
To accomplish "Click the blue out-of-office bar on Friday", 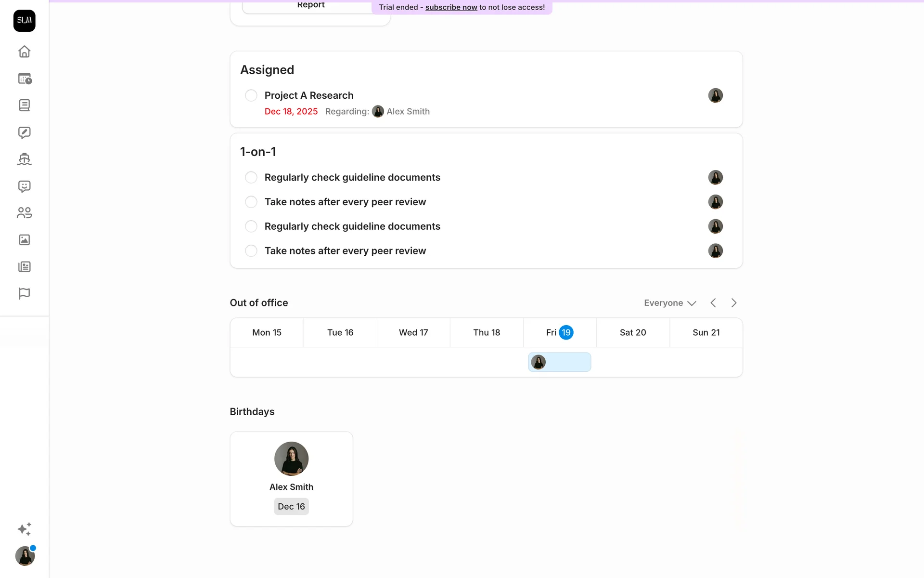I will click(x=560, y=362).
